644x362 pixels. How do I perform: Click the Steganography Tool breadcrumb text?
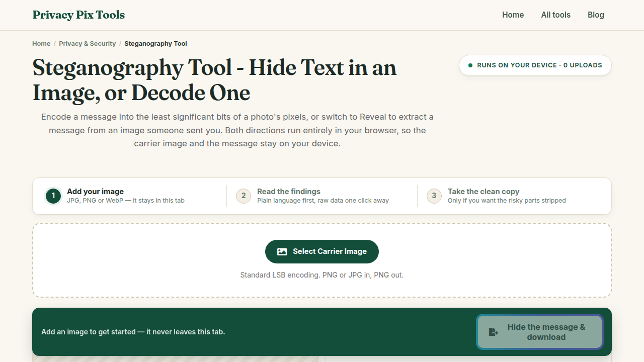(155, 44)
